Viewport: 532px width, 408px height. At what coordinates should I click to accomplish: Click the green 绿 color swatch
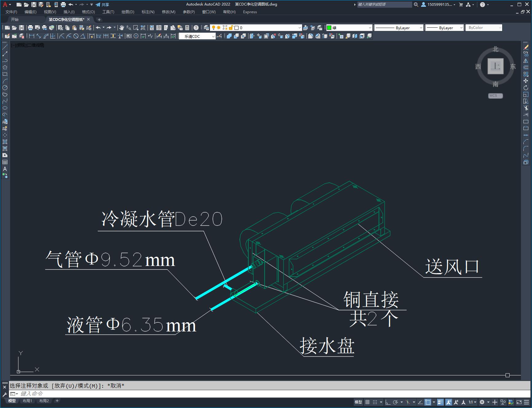click(x=329, y=27)
